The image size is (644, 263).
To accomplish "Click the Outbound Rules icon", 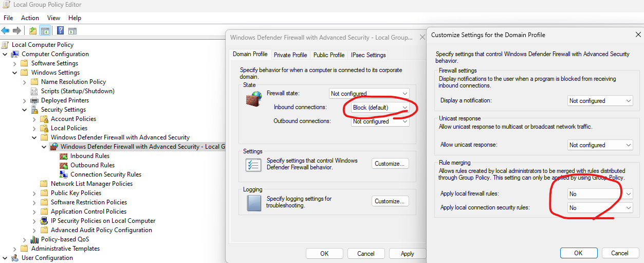I will coord(64,165).
